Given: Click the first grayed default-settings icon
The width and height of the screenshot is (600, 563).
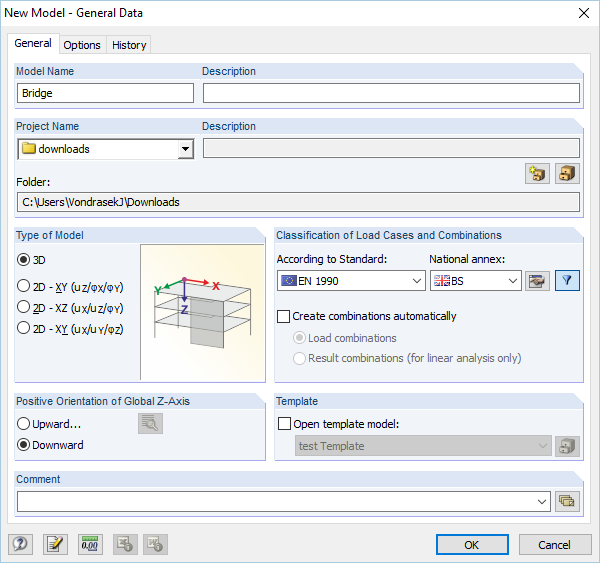Looking at the screenshot, I should click(x=125, y=544).
